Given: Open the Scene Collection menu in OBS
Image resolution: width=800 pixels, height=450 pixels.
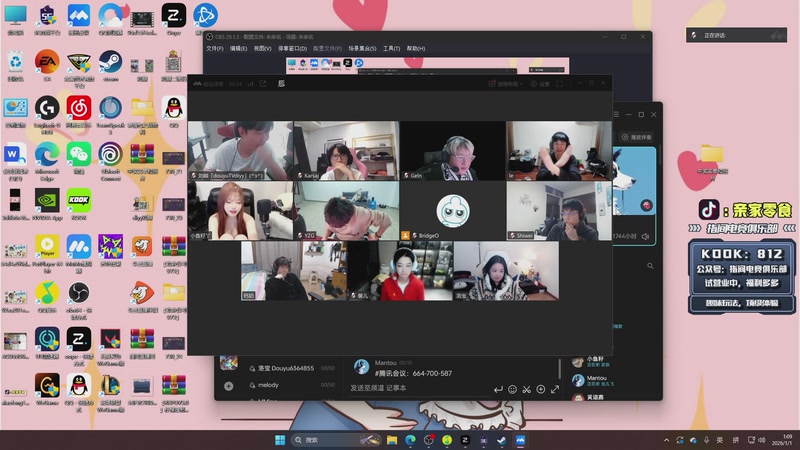Looking at the screenshot, I should click(x=362, y=48).
